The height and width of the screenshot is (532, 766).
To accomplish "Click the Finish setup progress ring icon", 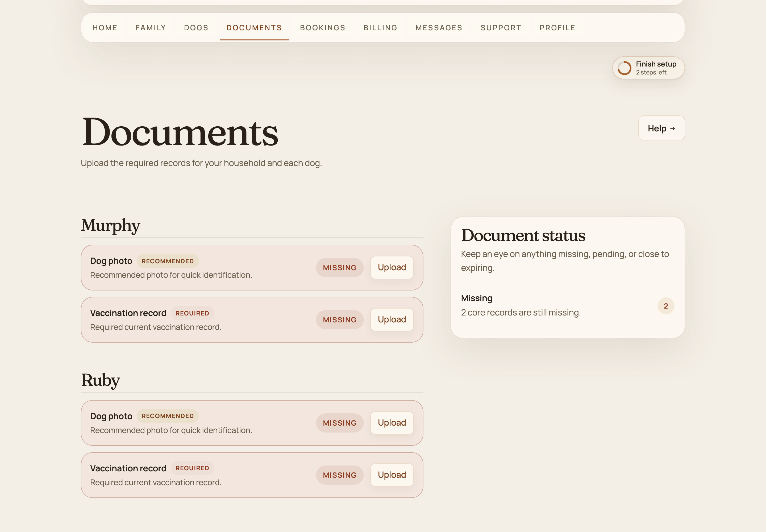I will coord(624,68).
